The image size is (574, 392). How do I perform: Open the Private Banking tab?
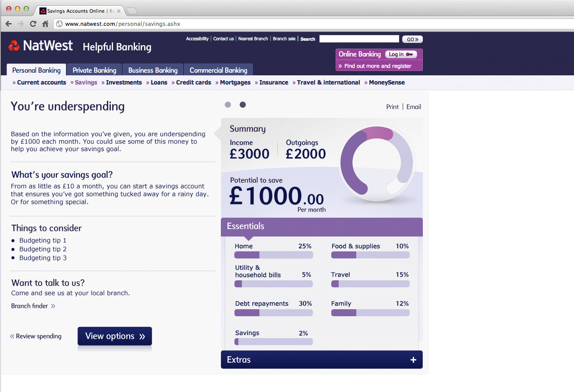coord(94,70)
